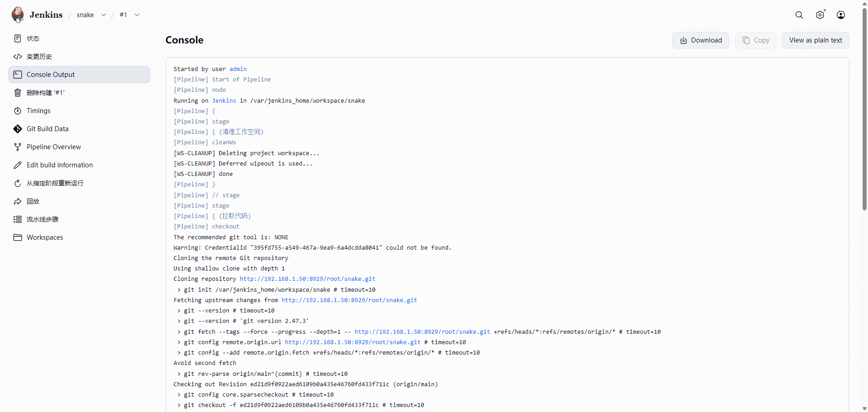Expand the snake breadcrumb dropdown chevron
The width and height of the screenshot is (868, 412).
tap(104, 15)
